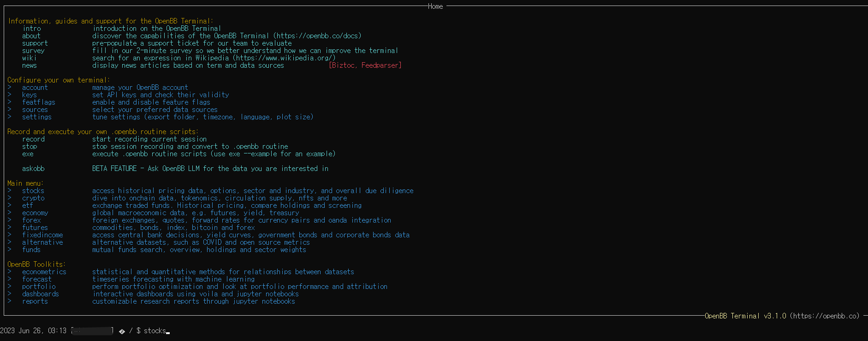Click the 'etf' main menu entry
The width and height of the screenshot is (868, 341).
coord(28,206)
